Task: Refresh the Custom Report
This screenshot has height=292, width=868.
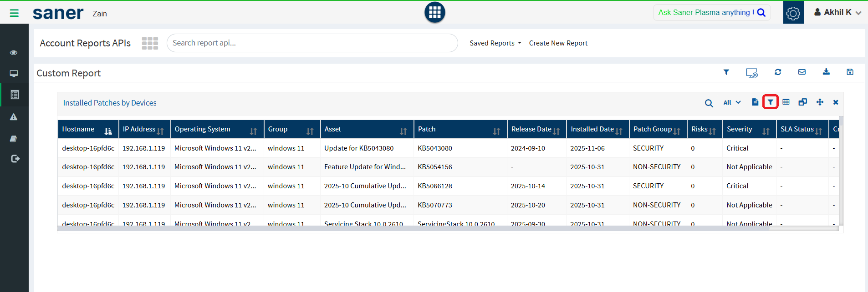Action: (778, 72)
